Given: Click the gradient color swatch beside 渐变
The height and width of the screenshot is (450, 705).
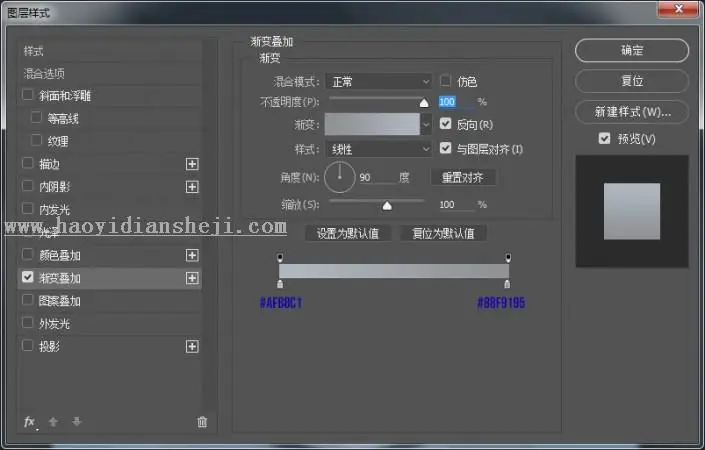Looking at the screenshot, I should pos(372,124).
